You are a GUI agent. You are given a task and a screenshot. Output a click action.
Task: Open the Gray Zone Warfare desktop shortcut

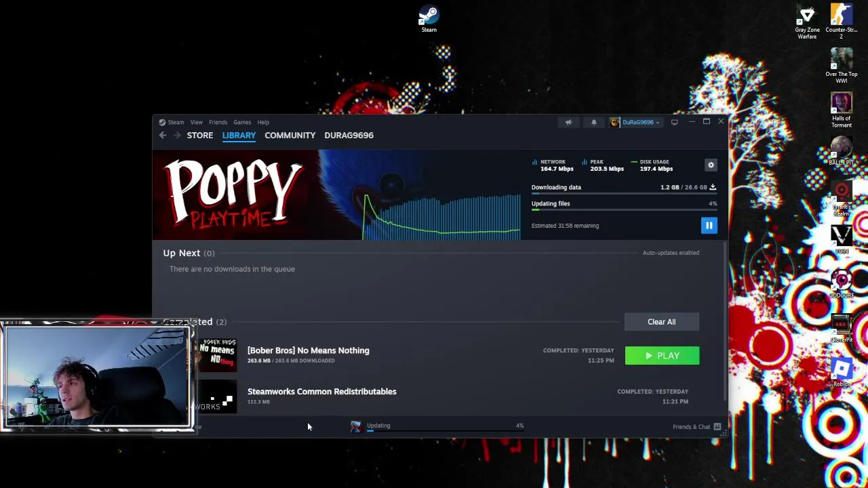807,22
